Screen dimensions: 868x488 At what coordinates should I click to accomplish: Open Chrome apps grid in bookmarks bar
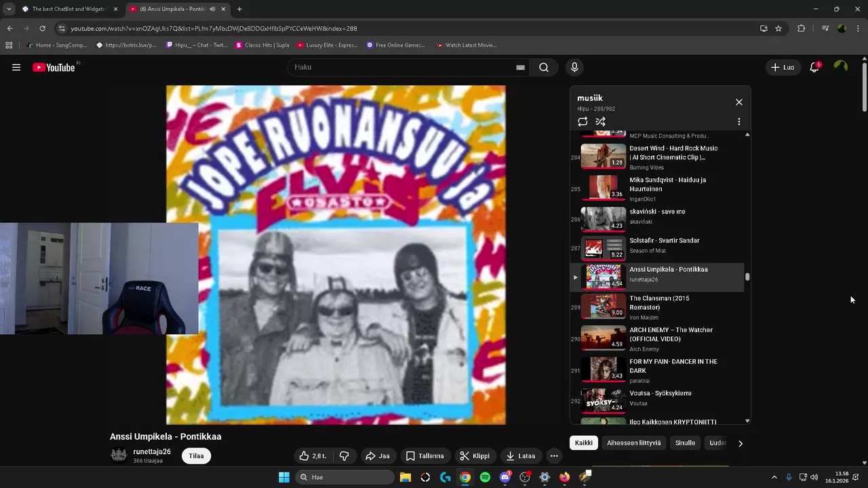(9, 45)
